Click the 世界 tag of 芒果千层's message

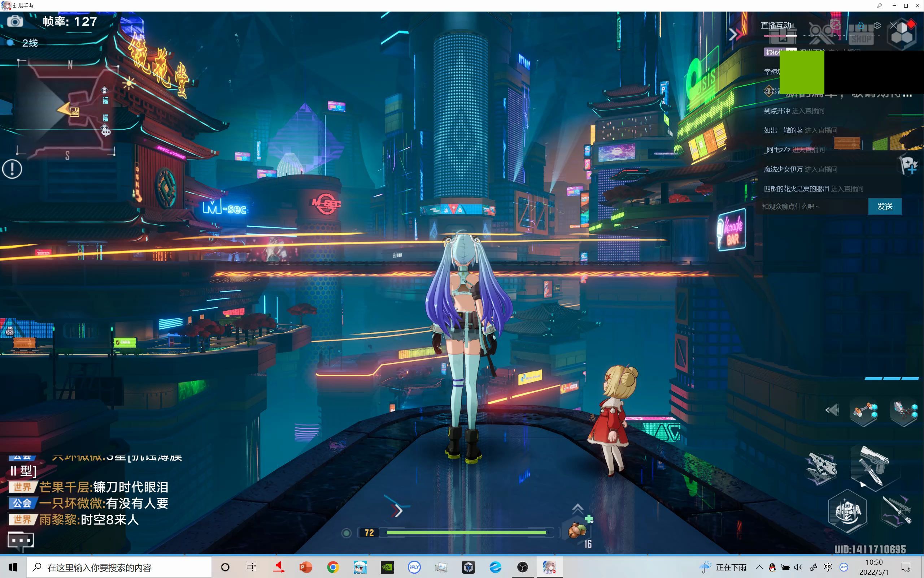tap(22, 487)
